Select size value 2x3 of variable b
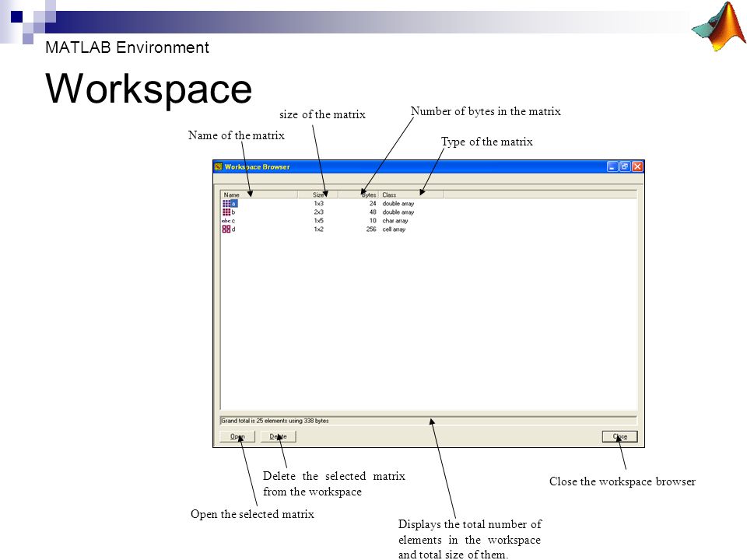This screenshot has height=560, width=747. (x=319, y=212)
